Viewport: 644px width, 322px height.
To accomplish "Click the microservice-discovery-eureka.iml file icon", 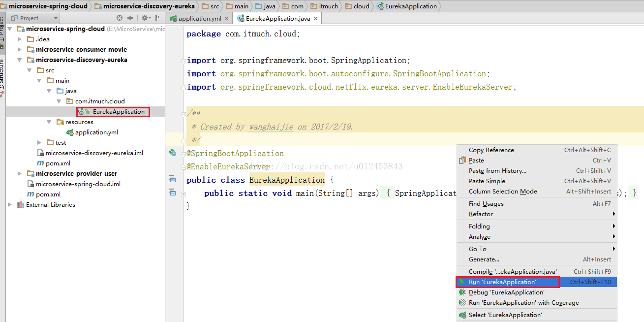I will 41,153.
